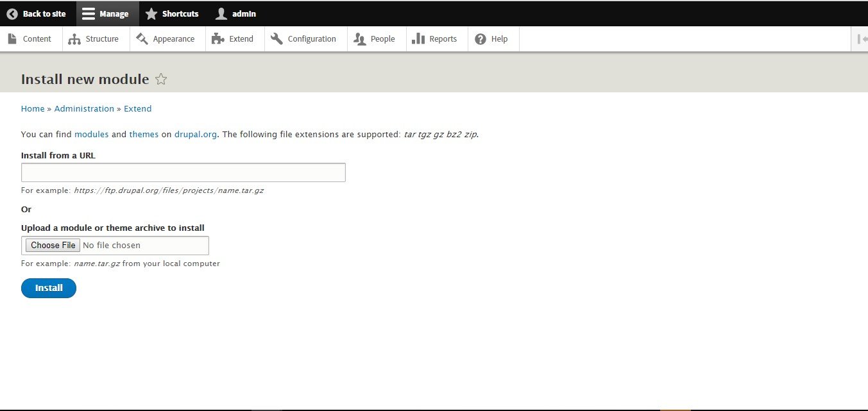Click the Home breadcrumb link
The width and height of the screenshot is (868, 411).
[33, 109]
